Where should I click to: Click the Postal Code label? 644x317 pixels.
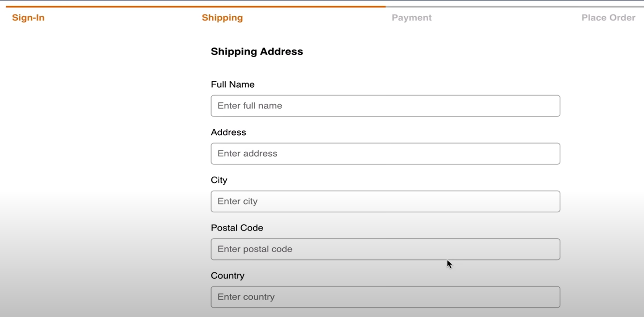click(237, 228)
